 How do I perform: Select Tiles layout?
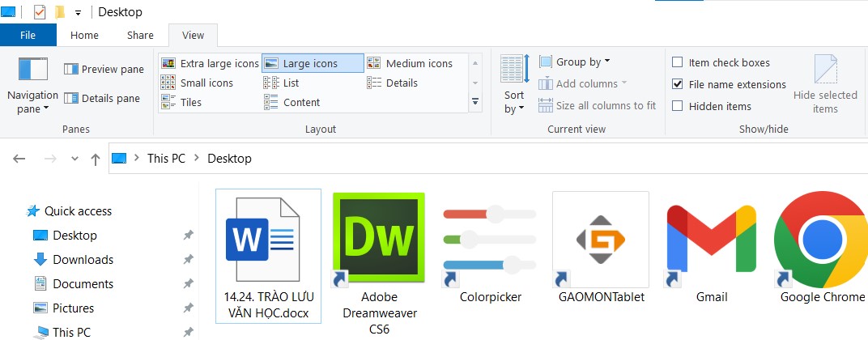point(181,102)
